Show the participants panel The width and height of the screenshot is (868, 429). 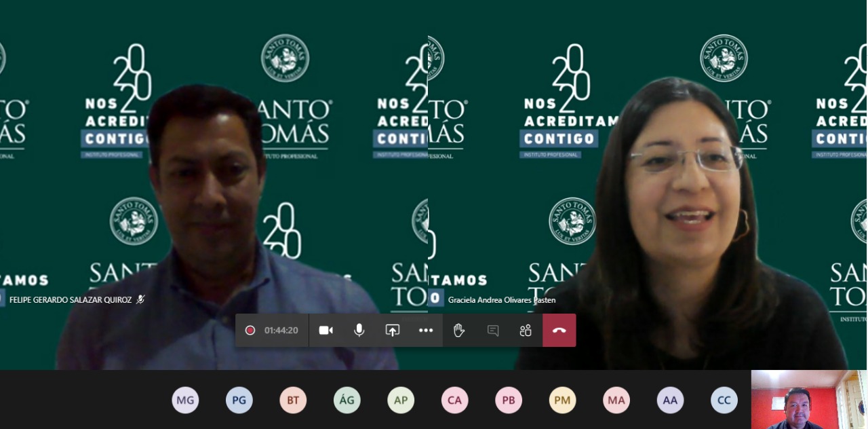[526, 331]
